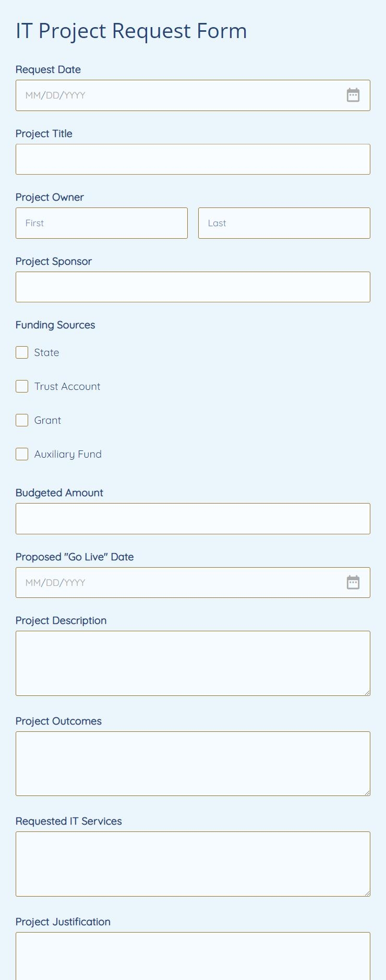Select the Project Description text area

tap(193, 662)
